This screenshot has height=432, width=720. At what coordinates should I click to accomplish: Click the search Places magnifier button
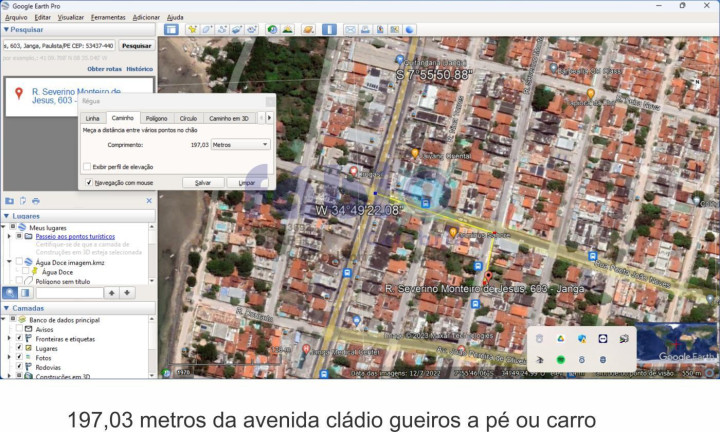(x=10, y=292)
